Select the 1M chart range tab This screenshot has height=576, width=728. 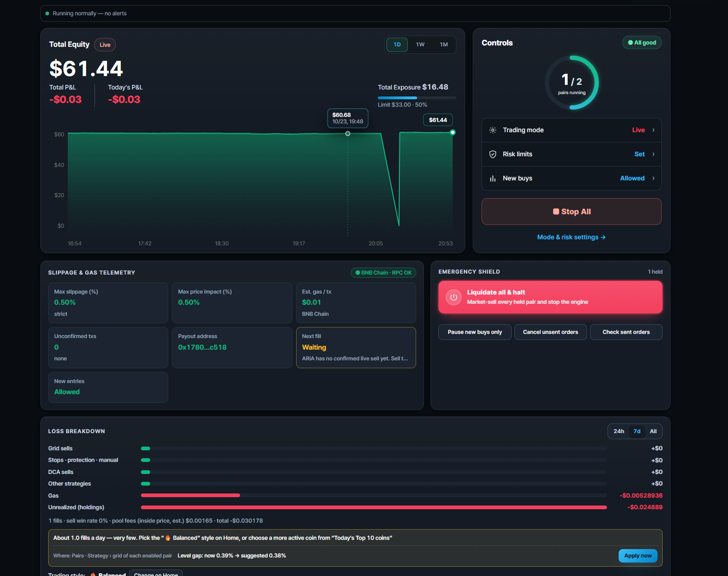coord(444,45)
